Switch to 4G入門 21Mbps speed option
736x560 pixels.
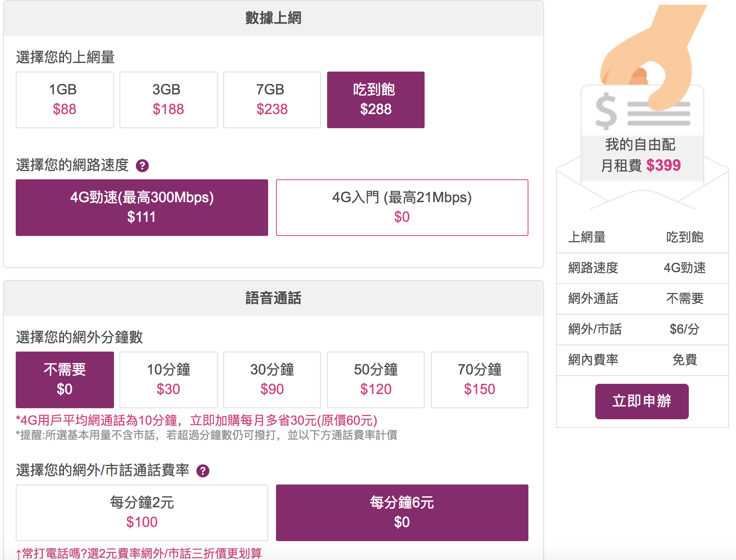[x=402, y=208]
